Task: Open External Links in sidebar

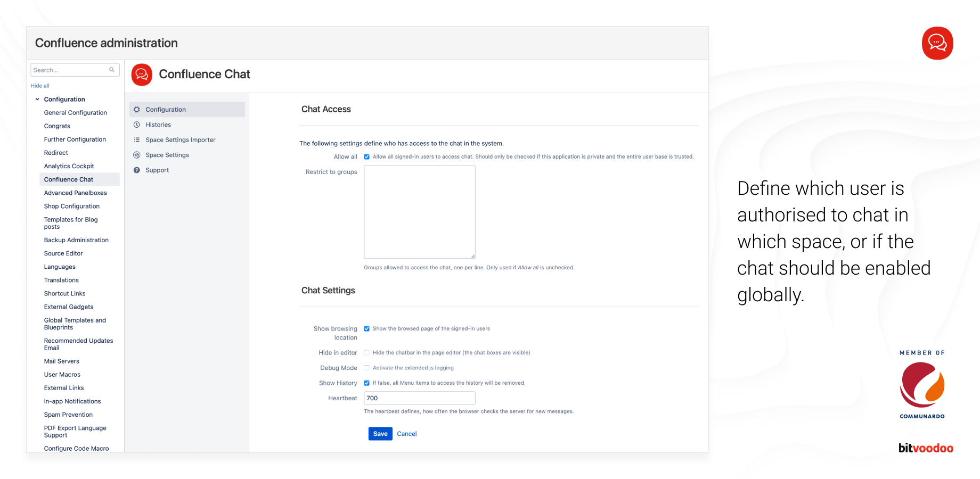Action: (64, 388)
